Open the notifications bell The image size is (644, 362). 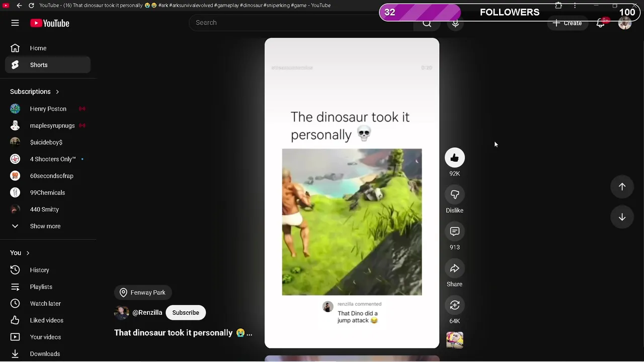601,23
